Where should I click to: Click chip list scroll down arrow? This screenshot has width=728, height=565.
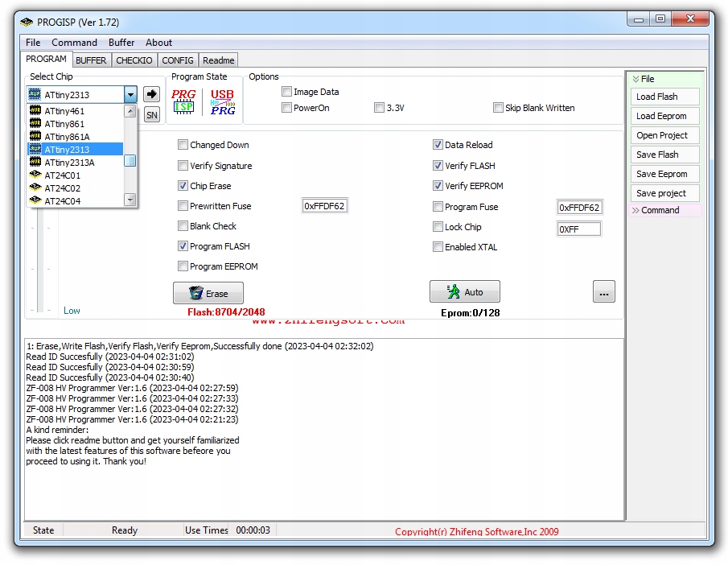(130, 200)
